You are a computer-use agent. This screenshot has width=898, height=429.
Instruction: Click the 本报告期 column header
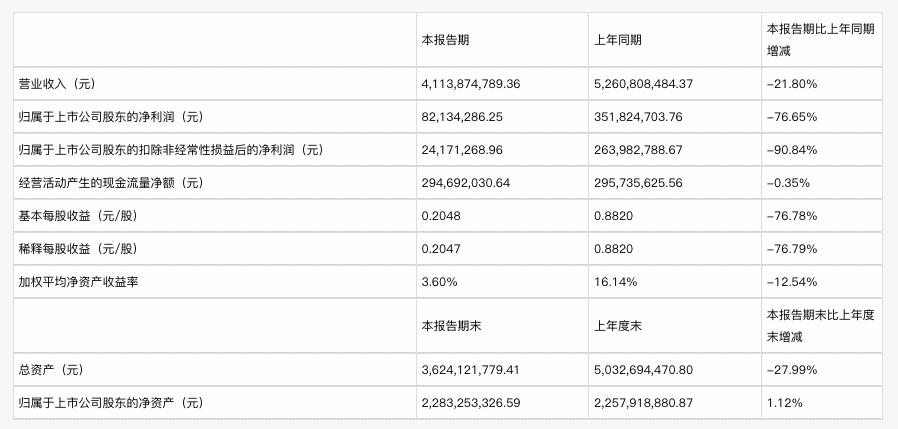[446, 40]
